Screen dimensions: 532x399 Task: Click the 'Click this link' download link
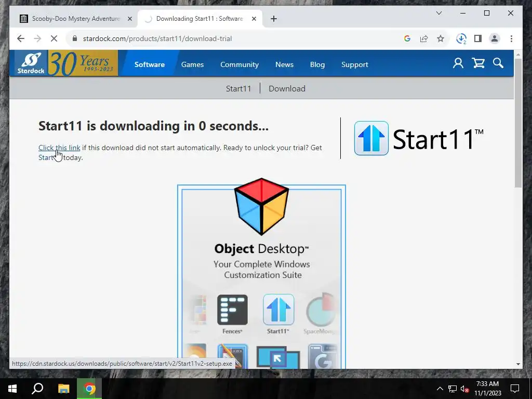[x=59, y=148]
